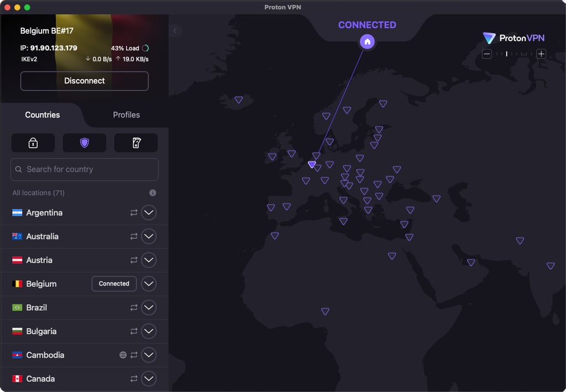Expand the Australia server list
The height and width of the screenshot is (392, 566).
(149, 237)
